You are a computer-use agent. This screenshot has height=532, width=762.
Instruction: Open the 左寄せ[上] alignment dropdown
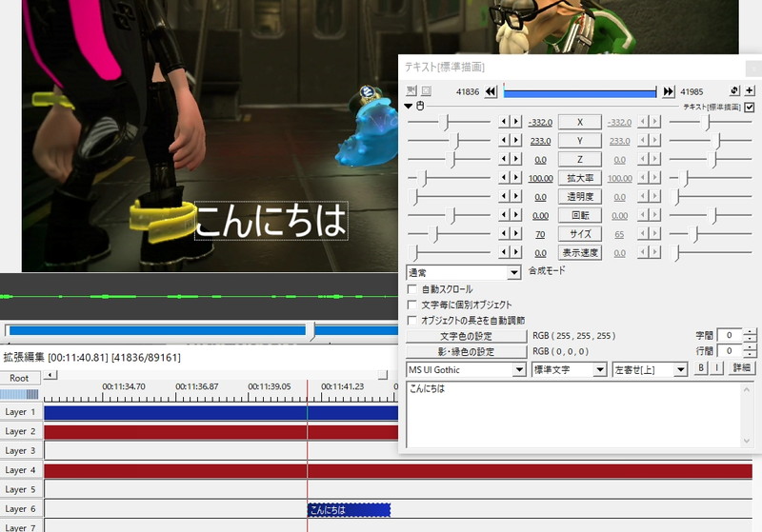tap(651, 370)
